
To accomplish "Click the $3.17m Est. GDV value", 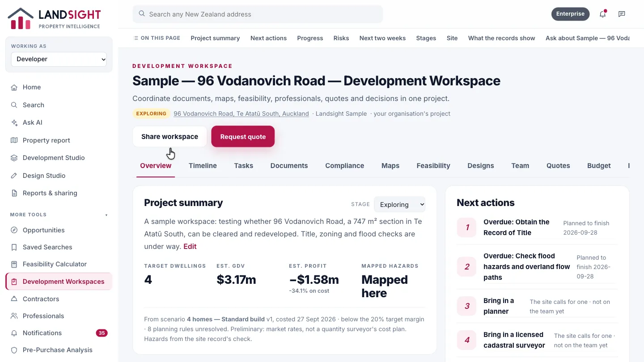I will [236, 280].
